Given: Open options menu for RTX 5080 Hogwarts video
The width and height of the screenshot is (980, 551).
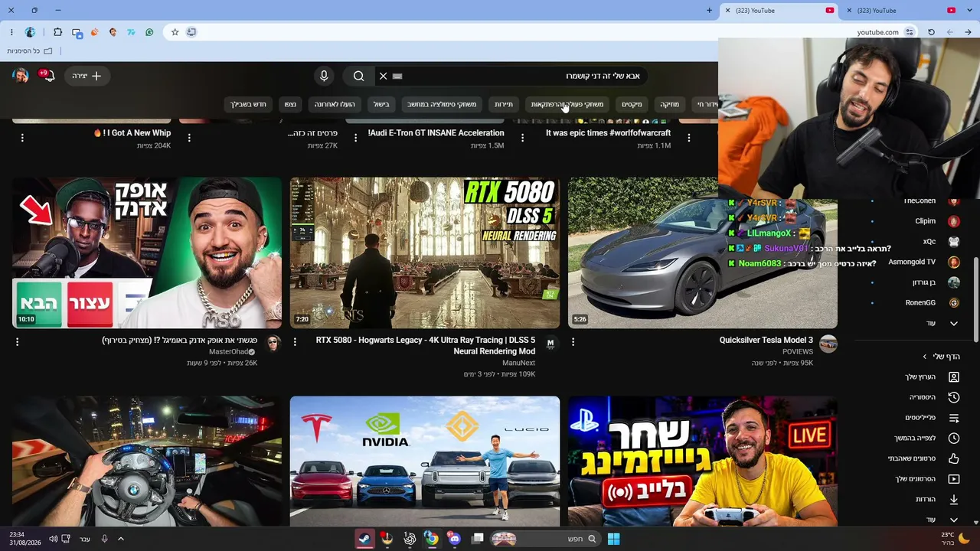Looking at the screenshot, I should coord(295,342).
